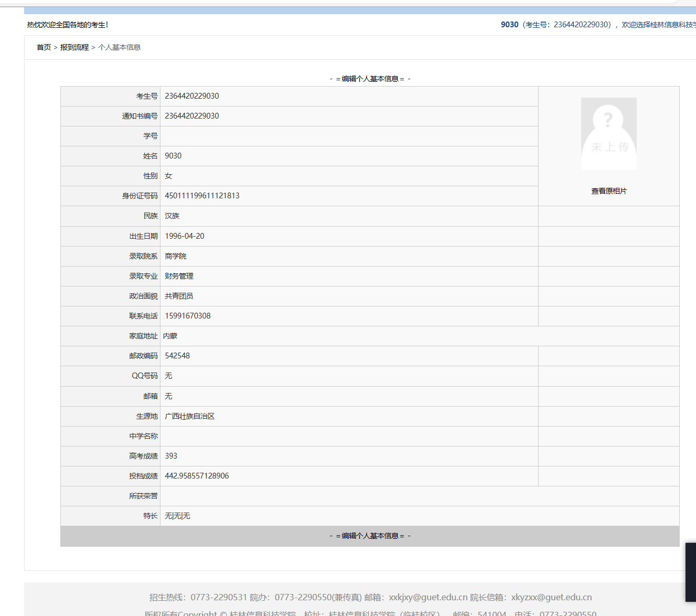Click the 首页 breadcrumb link

(44, 47)
